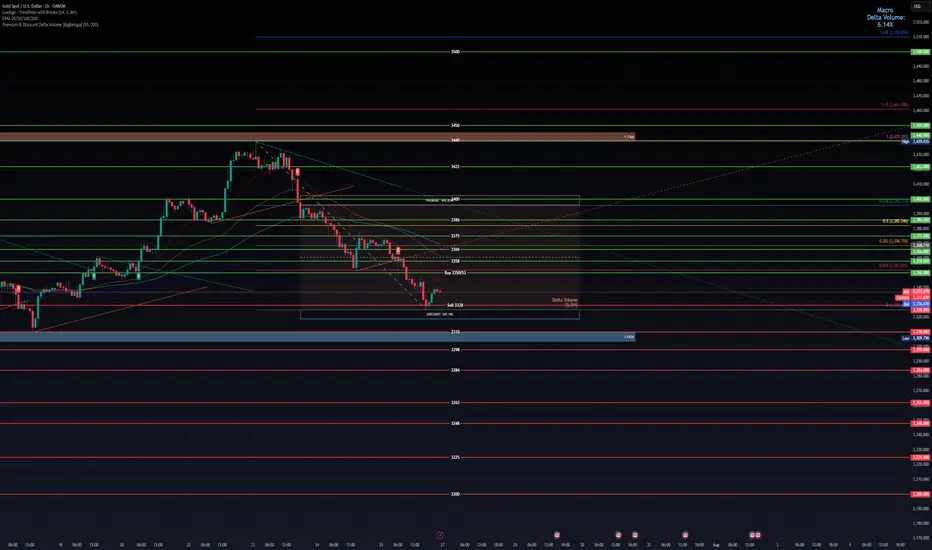This screenshot has width=932, height=550.
Task: Select the 3310 red line label
Action: 455,332
